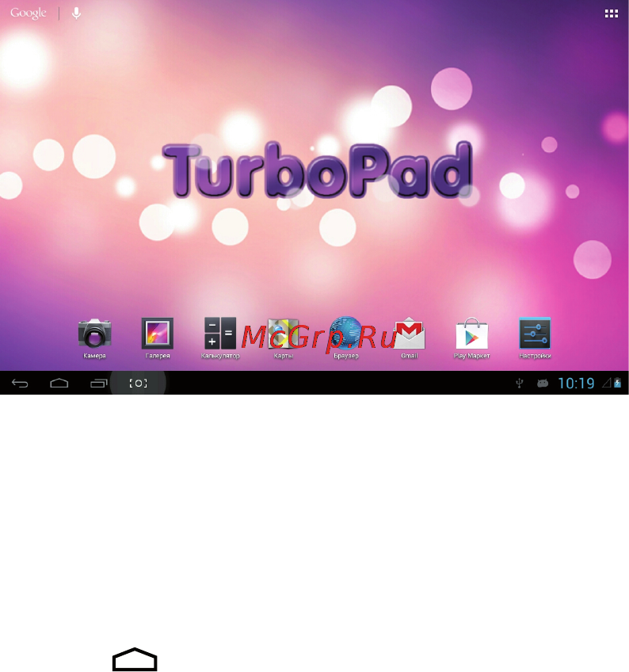Take a screenshot with the capture button

click(x=138, y=383)
